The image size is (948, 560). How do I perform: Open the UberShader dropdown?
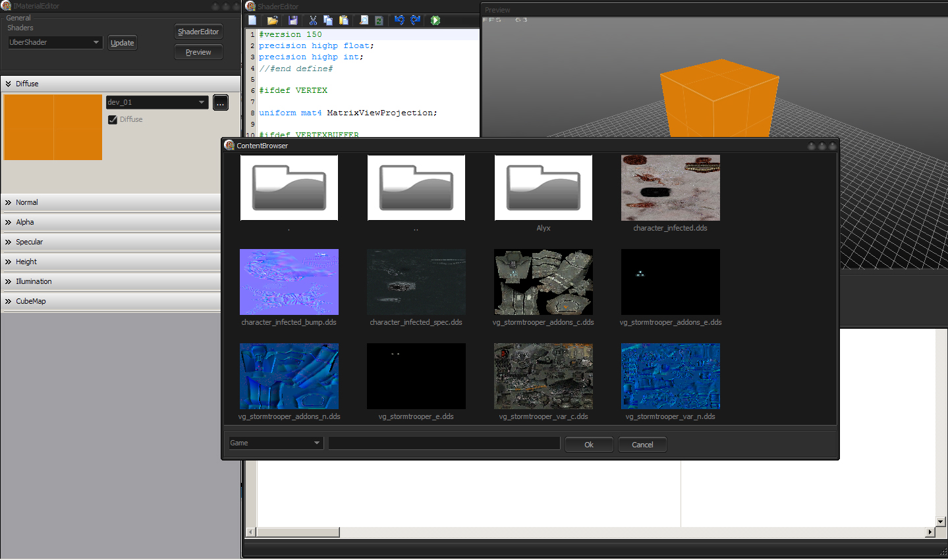tap(55, 42)
